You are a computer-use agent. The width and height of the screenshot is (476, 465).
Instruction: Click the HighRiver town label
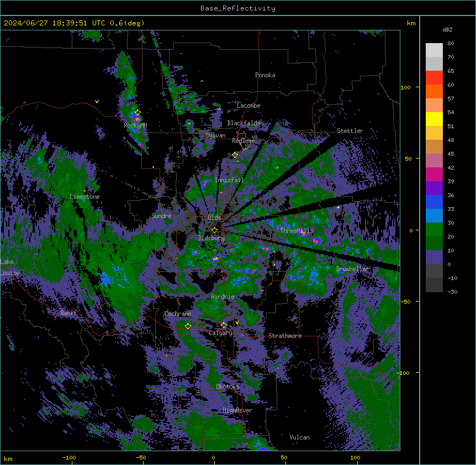(237, 410)
